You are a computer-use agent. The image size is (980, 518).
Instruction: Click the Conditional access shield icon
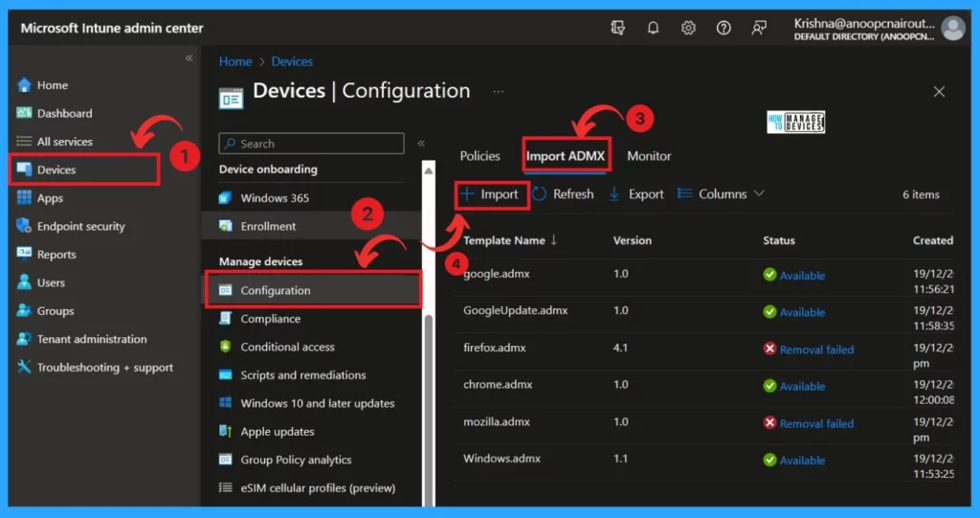click(x=226, y=347)
